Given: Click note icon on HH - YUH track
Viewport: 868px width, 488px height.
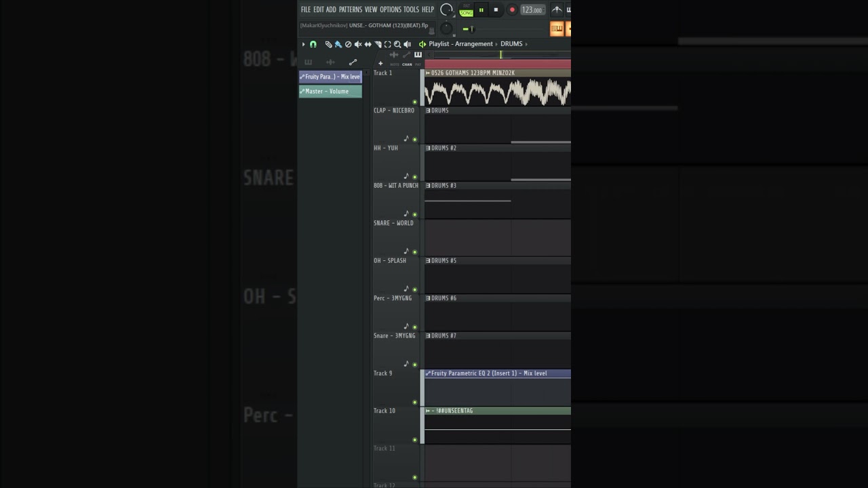Looking at the screenshot, I should 406,176.
